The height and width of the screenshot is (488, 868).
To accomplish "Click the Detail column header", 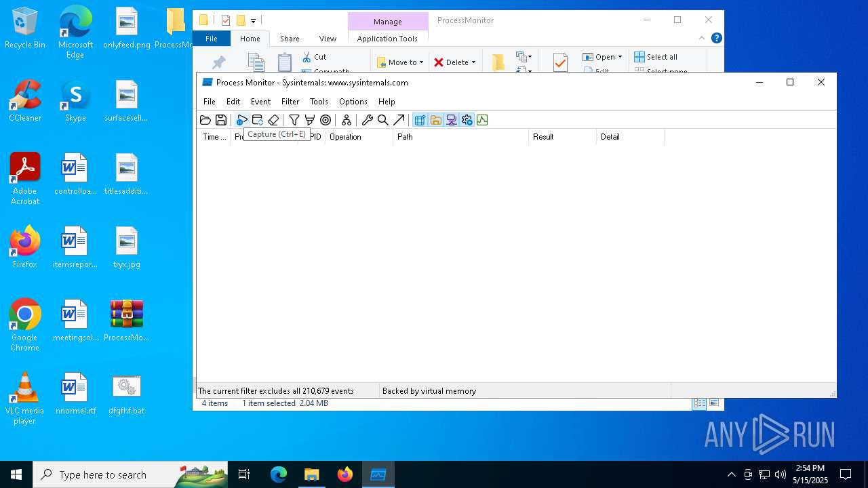I will (x=631, y=137).
